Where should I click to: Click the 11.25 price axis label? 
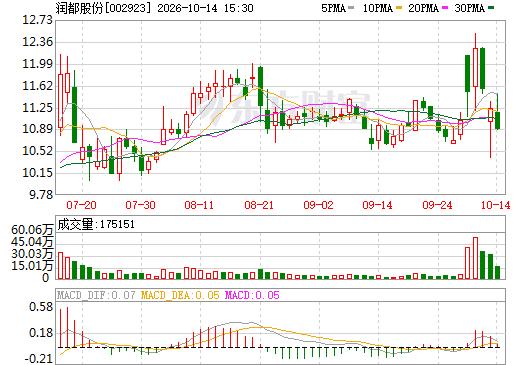pyautogui.click(x=37, y=108)
